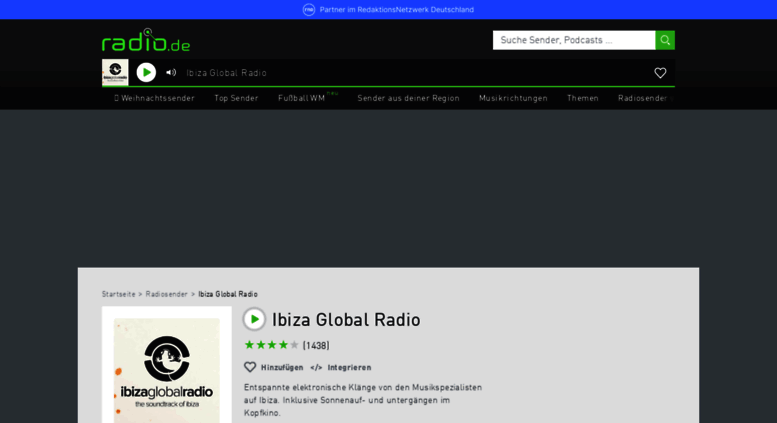
Task: Open station thumbnail in the player bar
Action: click(x=115, y=73)
